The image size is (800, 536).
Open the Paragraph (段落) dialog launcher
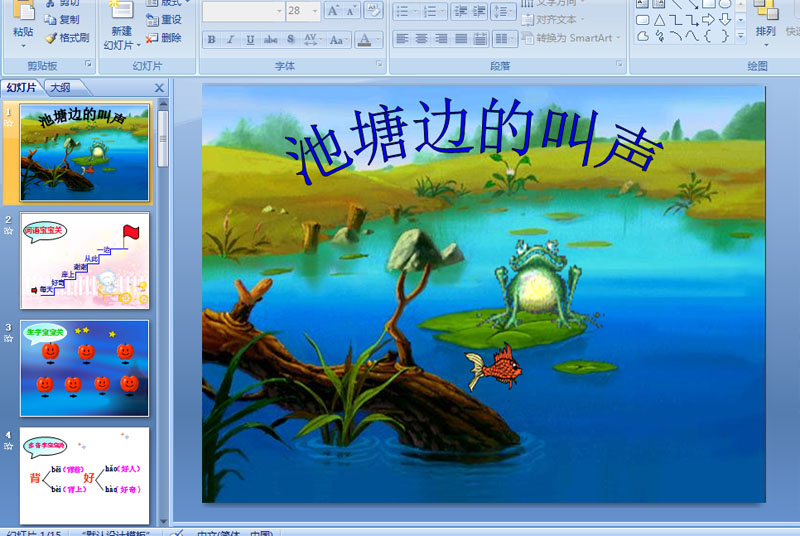619,64
